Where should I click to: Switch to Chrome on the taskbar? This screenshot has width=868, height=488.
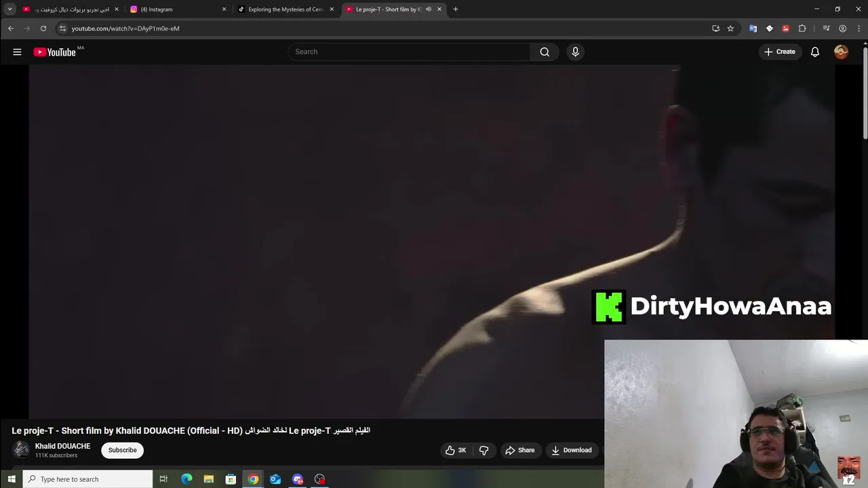253,479
